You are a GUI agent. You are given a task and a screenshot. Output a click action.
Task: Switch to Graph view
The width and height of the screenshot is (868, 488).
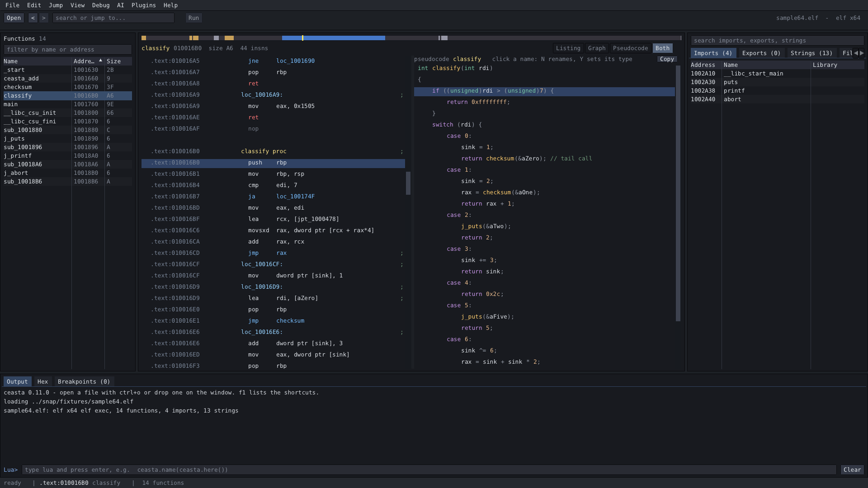[x=596, y=48]
